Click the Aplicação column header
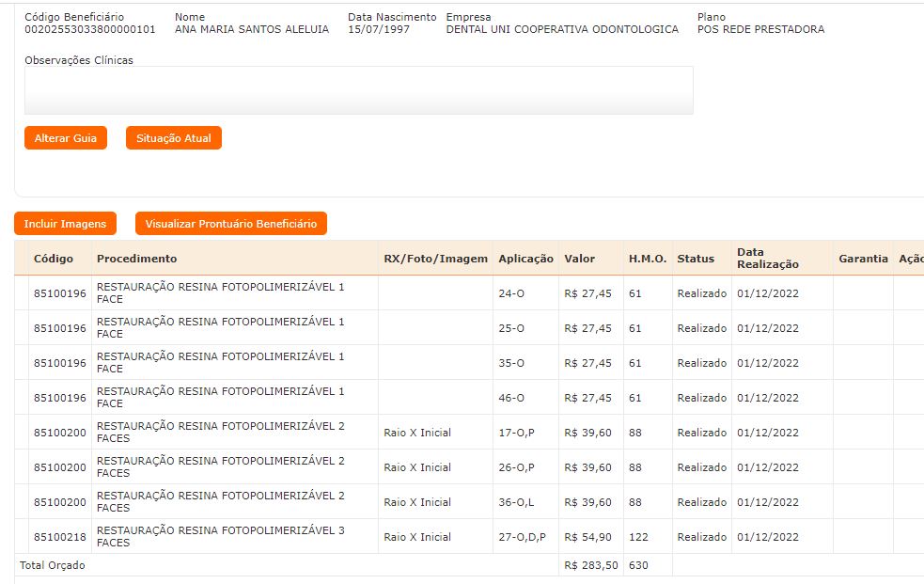 (x=525, y=259)
